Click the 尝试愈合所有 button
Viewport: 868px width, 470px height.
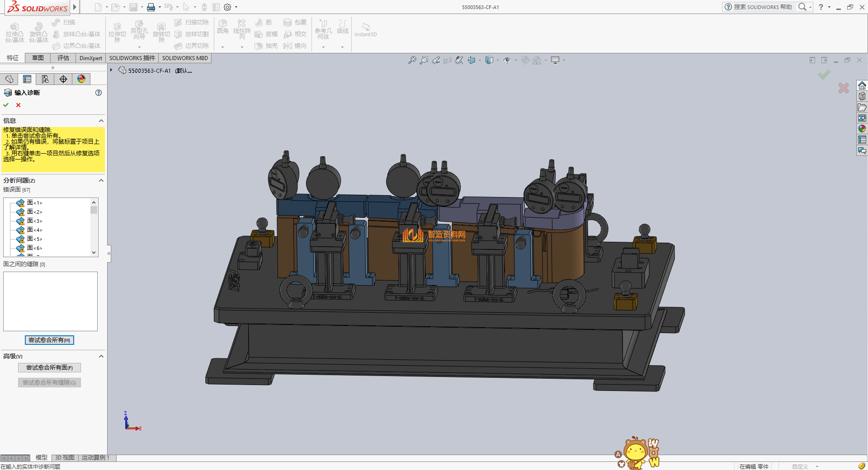click(49, 340)
